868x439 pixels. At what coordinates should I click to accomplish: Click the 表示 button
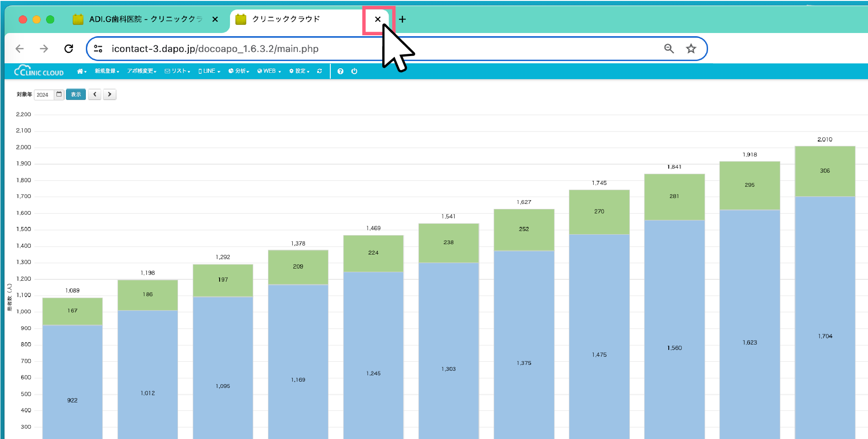point(76,94)
